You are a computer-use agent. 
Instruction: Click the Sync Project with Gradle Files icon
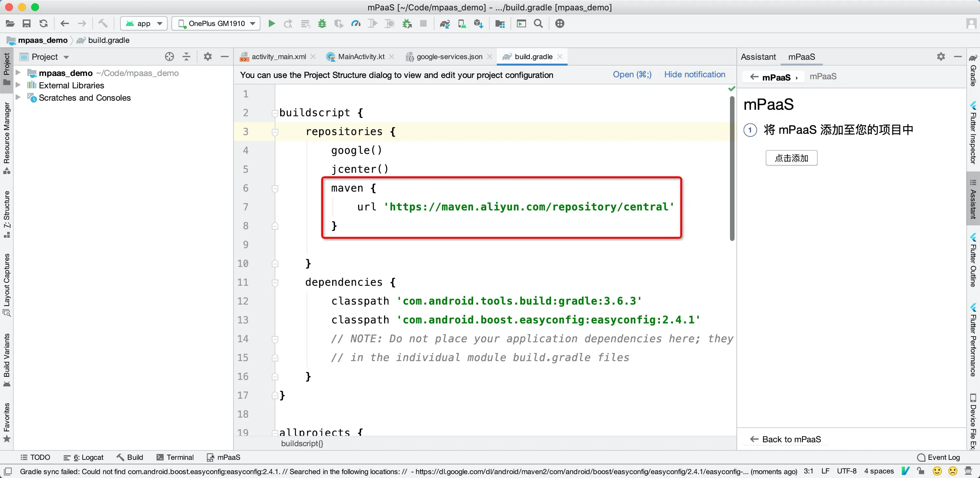445,24
